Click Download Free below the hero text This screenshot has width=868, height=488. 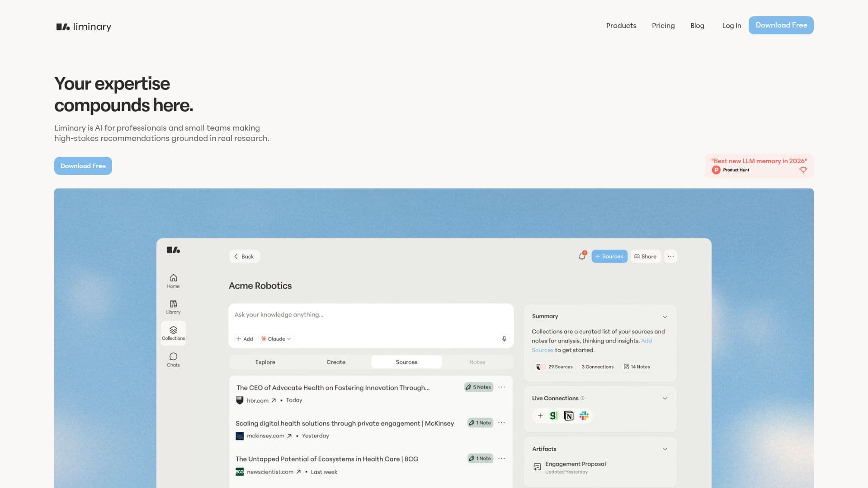click(83, 166)
